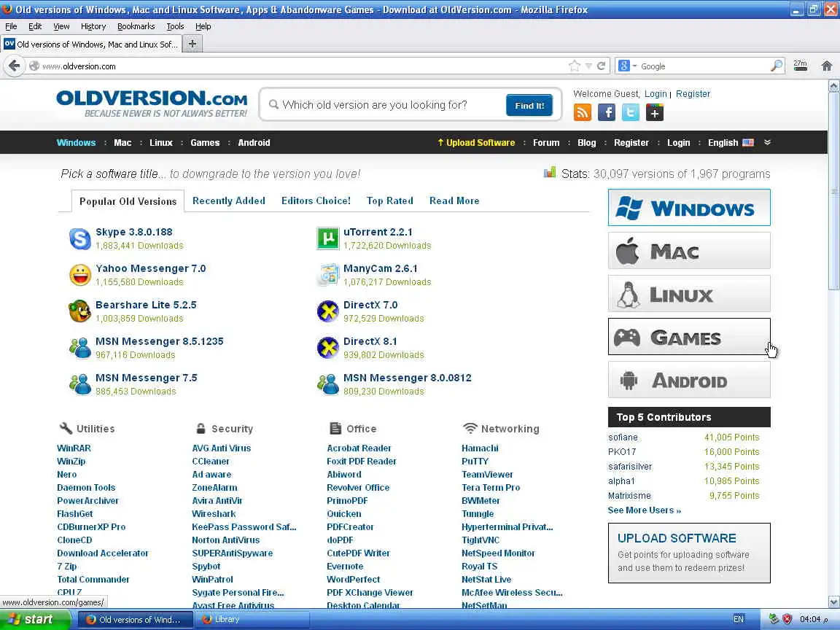Click the DirectX 8.1 icon
The image size is (840, 630).
(328, 348)
